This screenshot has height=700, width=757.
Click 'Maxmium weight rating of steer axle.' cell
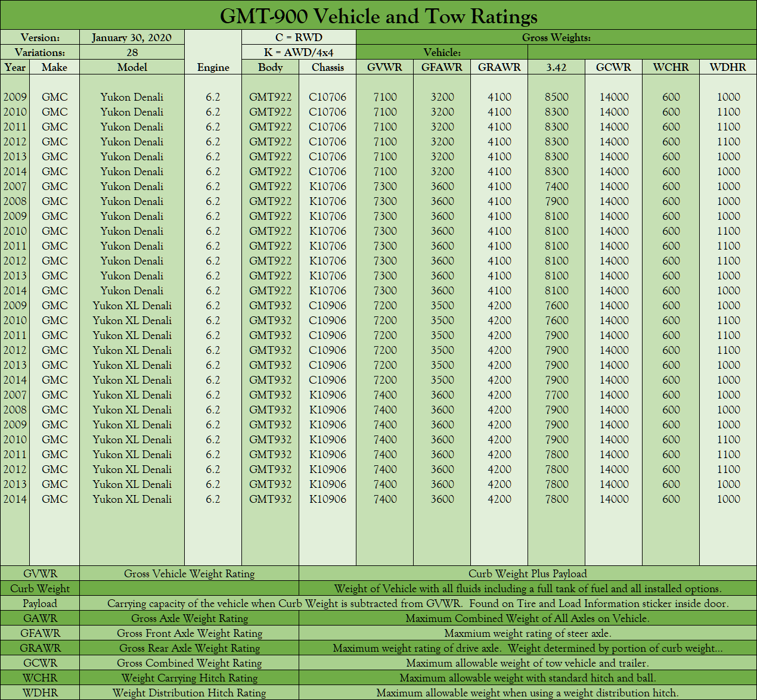[x=528, y=633]
